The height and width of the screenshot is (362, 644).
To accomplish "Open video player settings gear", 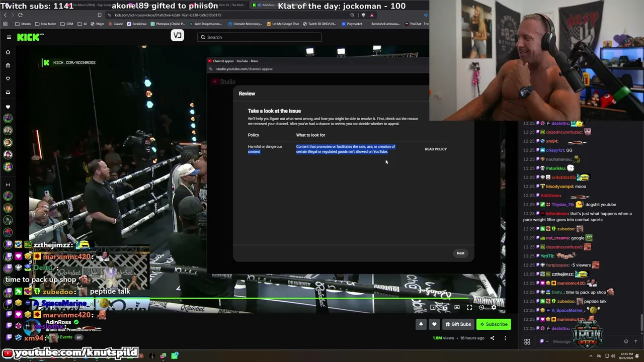I will click(x=494, y=307).
